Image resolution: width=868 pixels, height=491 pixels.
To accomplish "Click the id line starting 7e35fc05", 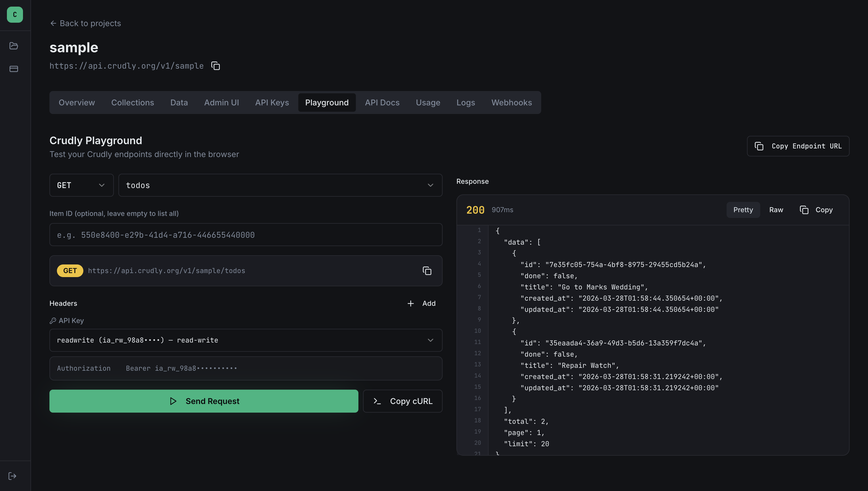I will (613, 265).
